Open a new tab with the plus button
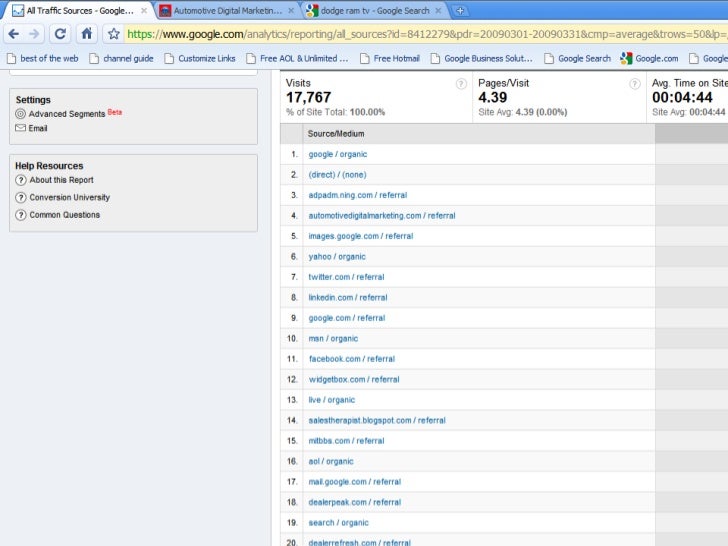 (460, 10)
